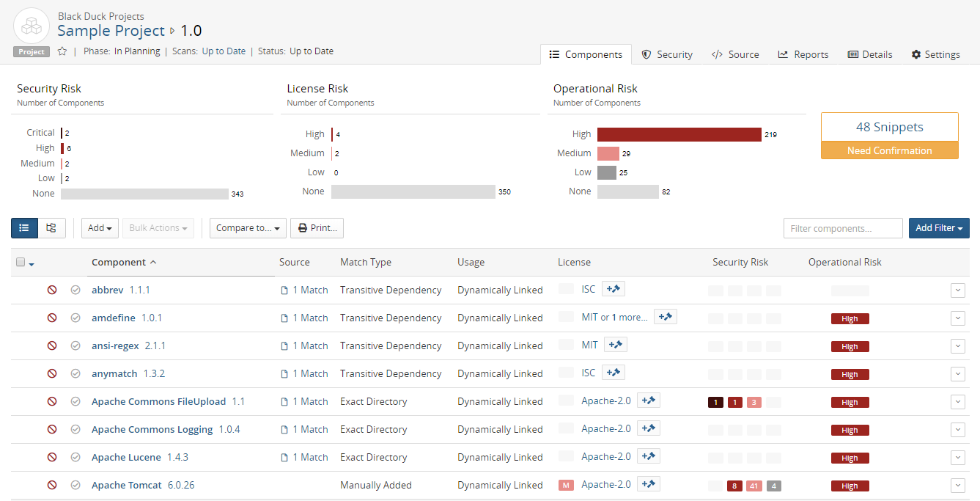Toggle ignore on Apache Commons Logging
The width and height of the screenshot is (980, 501).
(52, 430)
